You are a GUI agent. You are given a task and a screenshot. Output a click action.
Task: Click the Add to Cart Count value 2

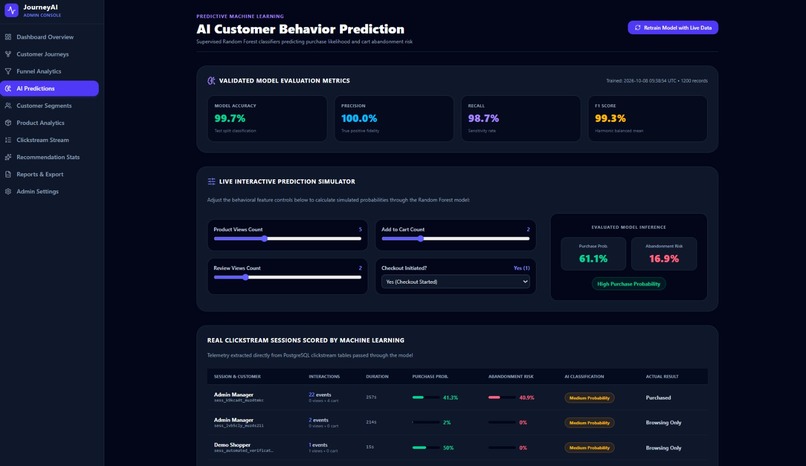(528, 229)
